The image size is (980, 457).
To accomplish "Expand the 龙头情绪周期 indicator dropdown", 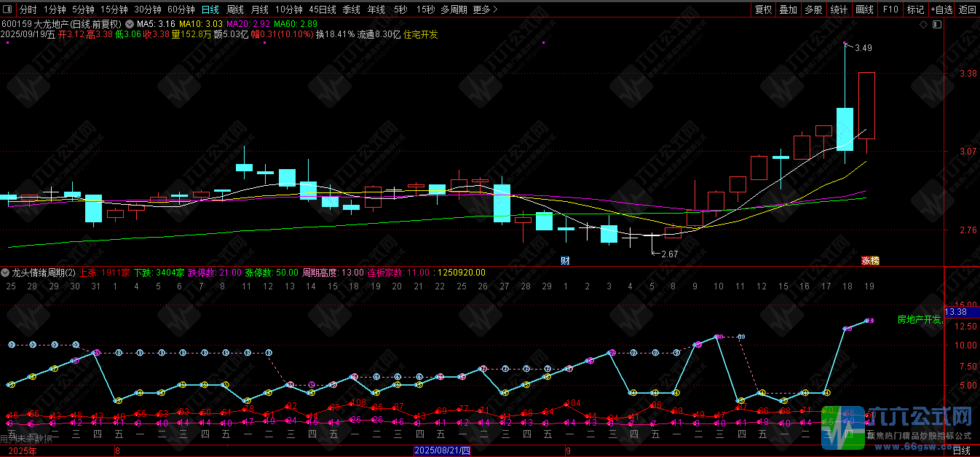I will [6, 273].
